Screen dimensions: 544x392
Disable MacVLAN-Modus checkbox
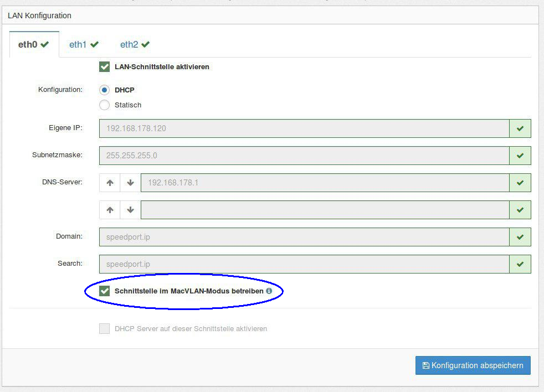coord(104,291)
